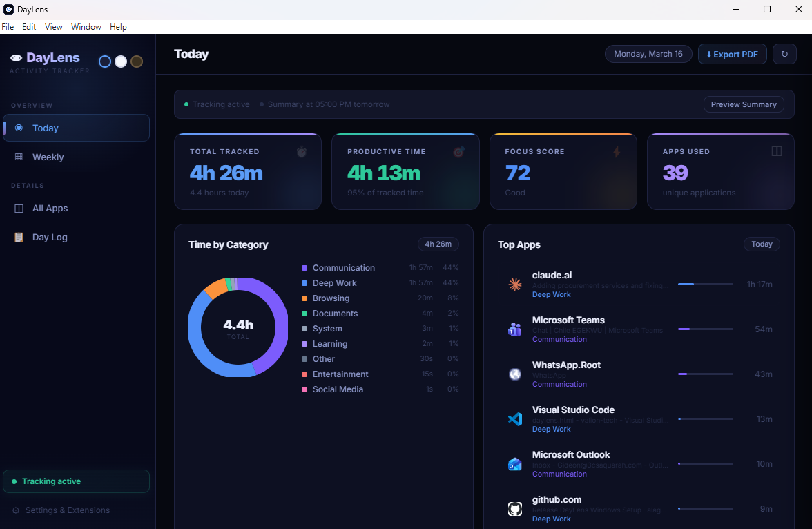This screenshot has height=529, width=812.
Task: Click the Learning category legend row
Action: pyautogui.click(x=380, y=344)
